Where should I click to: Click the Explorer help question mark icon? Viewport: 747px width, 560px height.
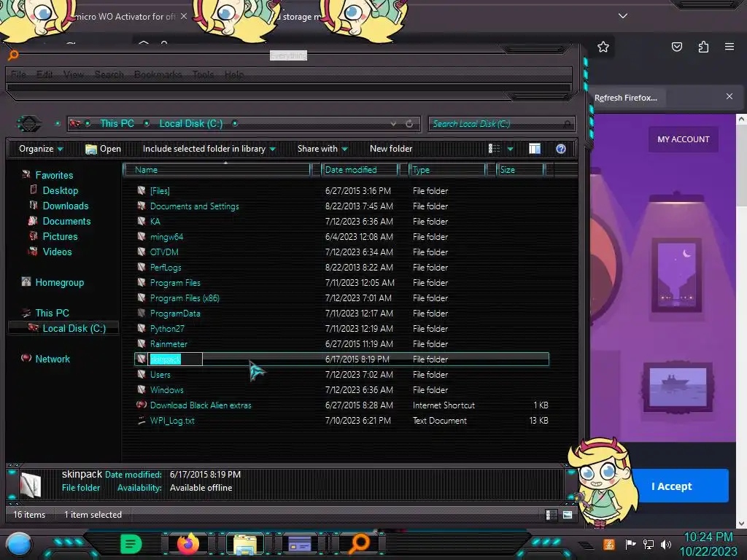pos(561,149)
